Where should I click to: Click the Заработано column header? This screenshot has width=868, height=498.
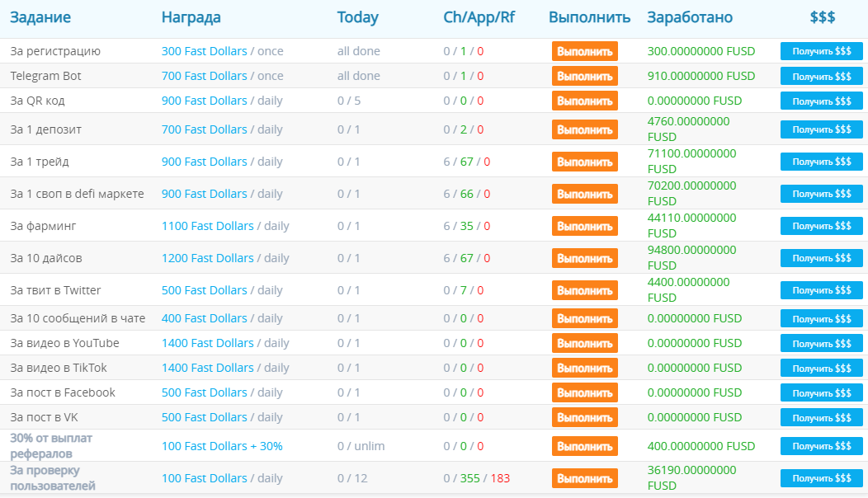coord(690,17)
